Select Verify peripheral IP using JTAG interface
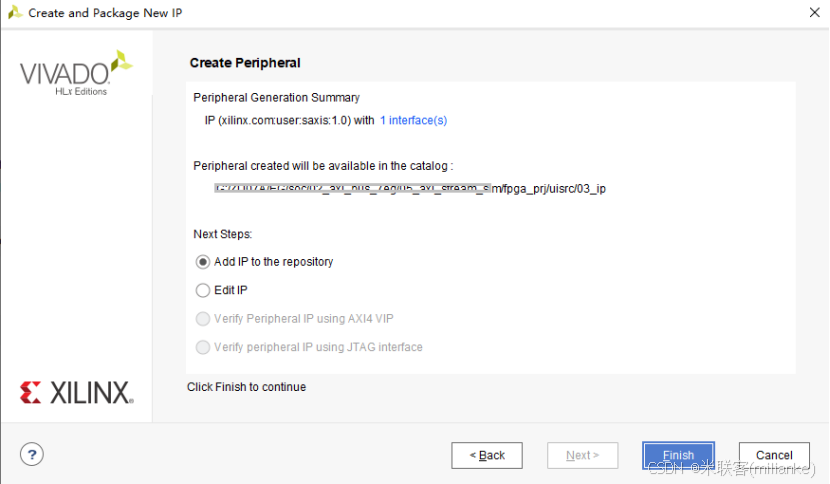The height and width of the screenshot is (484, 830). [203, 347]
